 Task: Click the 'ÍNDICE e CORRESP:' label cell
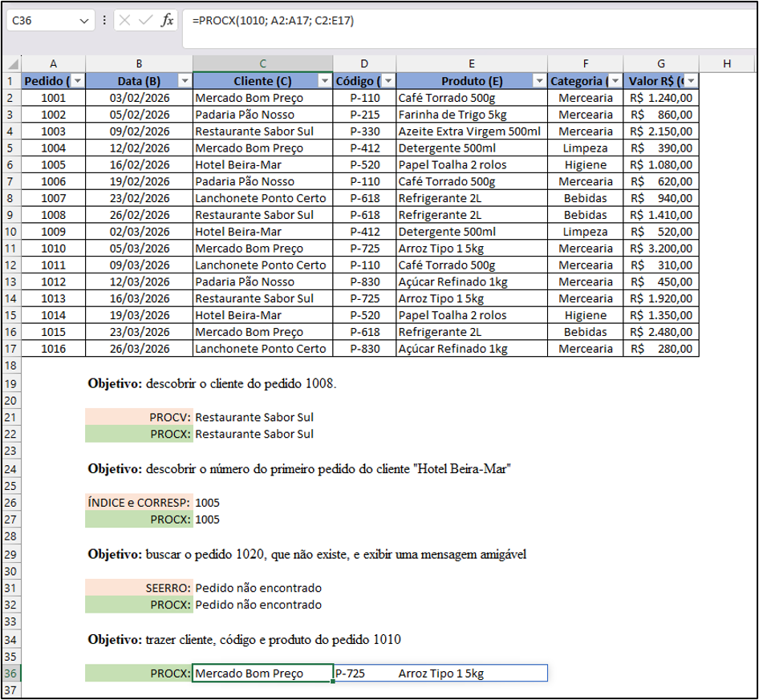[139, 503]
